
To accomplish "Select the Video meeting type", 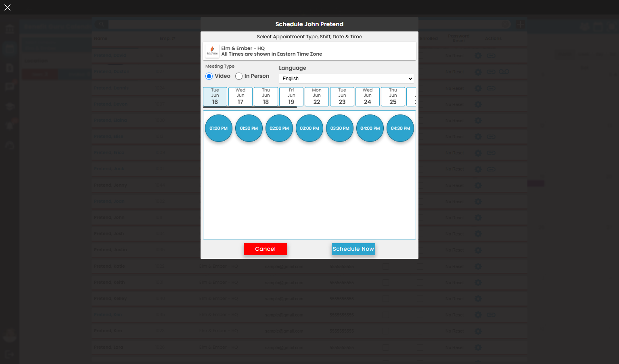I will point(209,76).
